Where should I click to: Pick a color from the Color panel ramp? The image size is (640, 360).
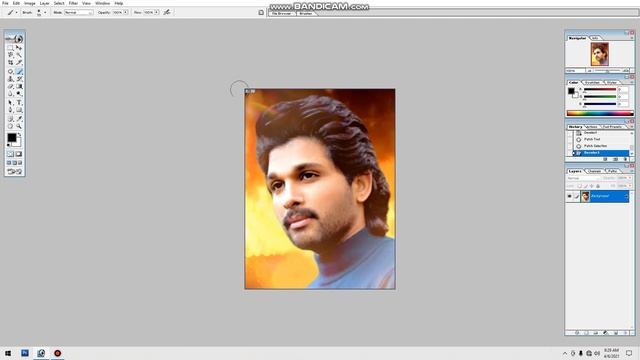coord(600,113)
